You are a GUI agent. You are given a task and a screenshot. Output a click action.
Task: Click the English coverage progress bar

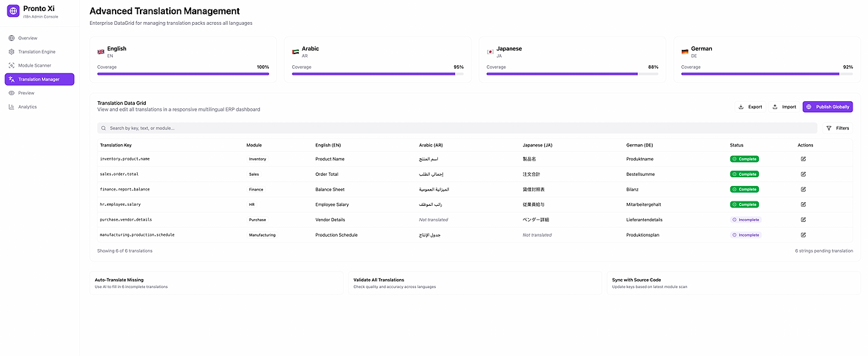coord(183,74)
